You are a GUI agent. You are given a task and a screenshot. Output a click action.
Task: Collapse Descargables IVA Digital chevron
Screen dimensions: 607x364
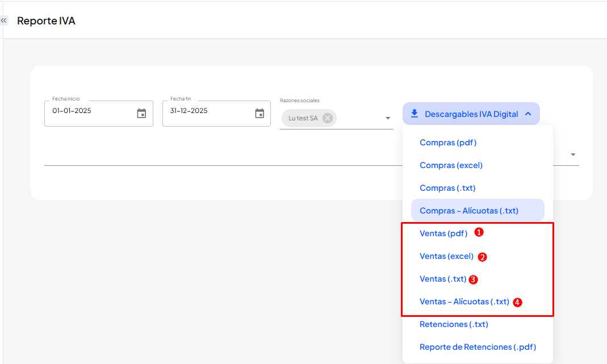tap(528, 114)
